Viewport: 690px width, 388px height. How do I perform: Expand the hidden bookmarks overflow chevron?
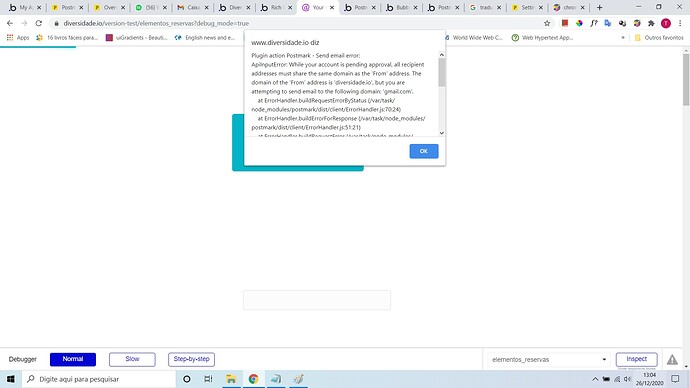click(623, 38)
